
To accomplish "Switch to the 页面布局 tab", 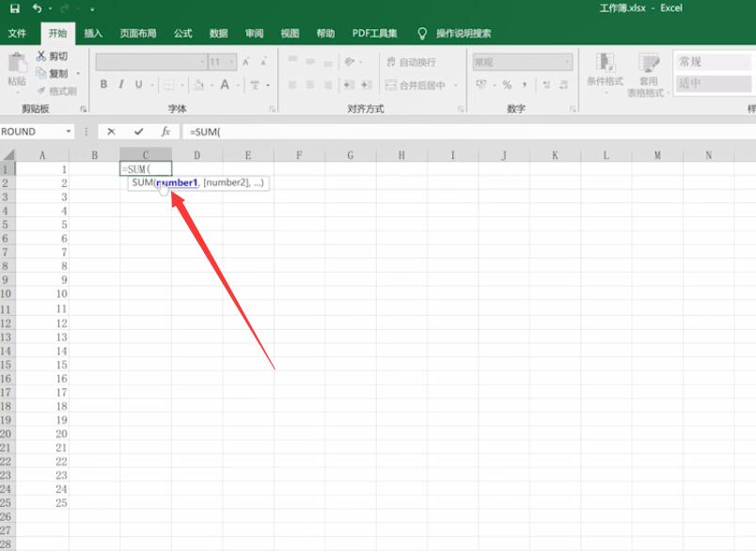I will pyautogui.click(x=138, y=33).
